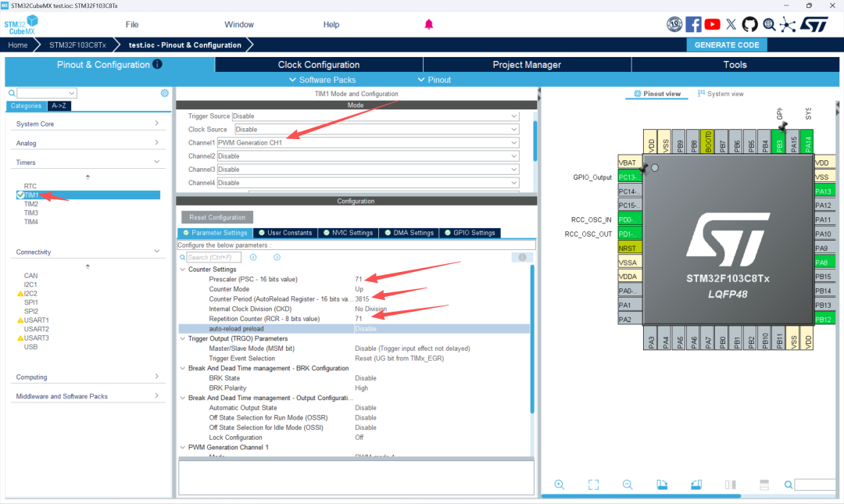This screenshot has height=504, width=844.
Task: Collapse Trigger Output (TRGO) Parameters group
Action: click(x=182, y=338)
